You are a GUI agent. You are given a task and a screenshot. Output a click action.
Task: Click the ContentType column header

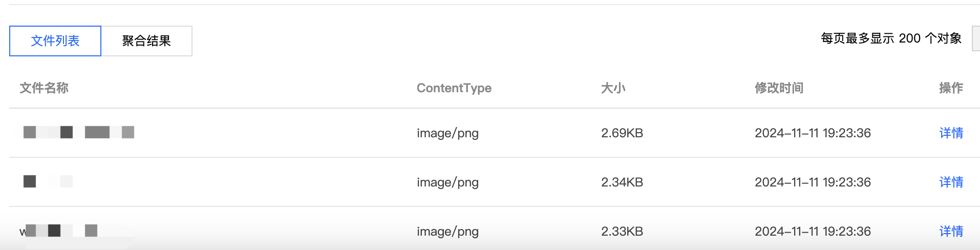[454, 88]
